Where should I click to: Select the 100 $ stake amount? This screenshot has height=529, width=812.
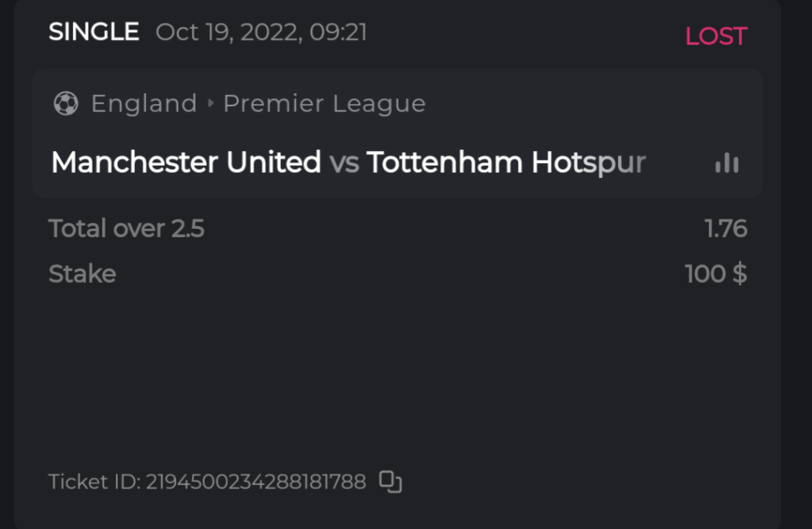(715, 274)
